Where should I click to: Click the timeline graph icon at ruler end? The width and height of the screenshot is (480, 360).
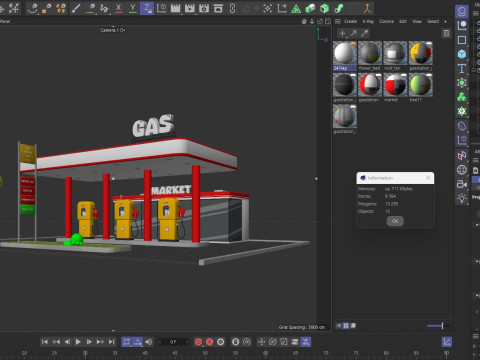click(447, 342)
